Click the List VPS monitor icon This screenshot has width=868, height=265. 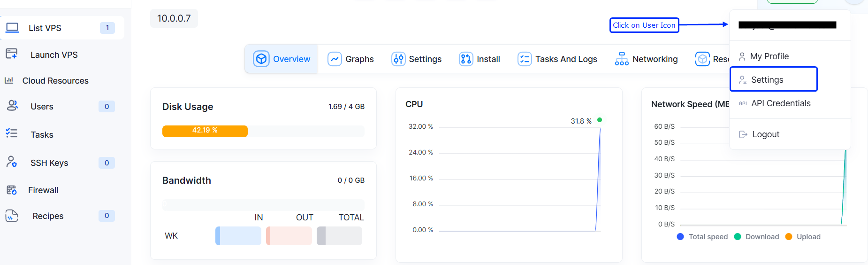click(x=12, y=28)
